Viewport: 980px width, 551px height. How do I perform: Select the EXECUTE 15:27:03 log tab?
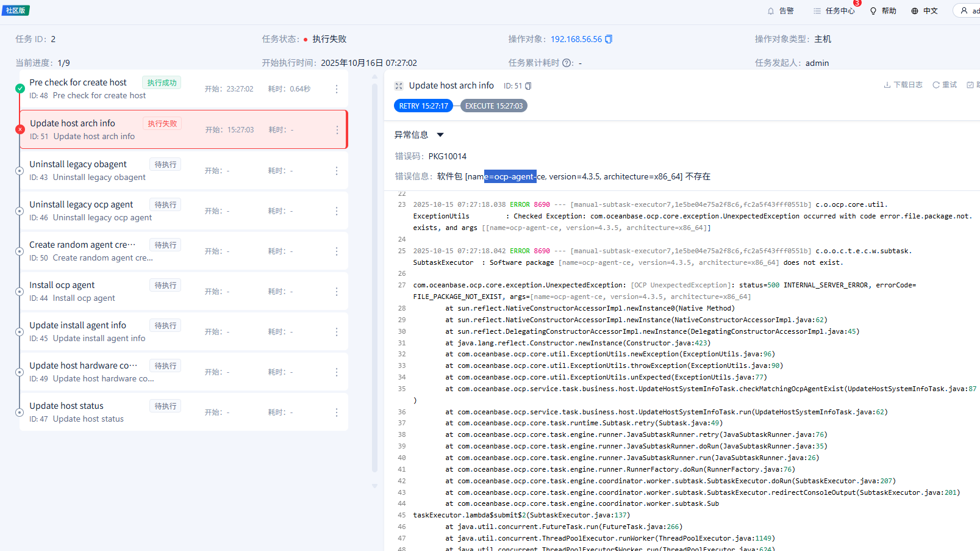pos(493,106)
